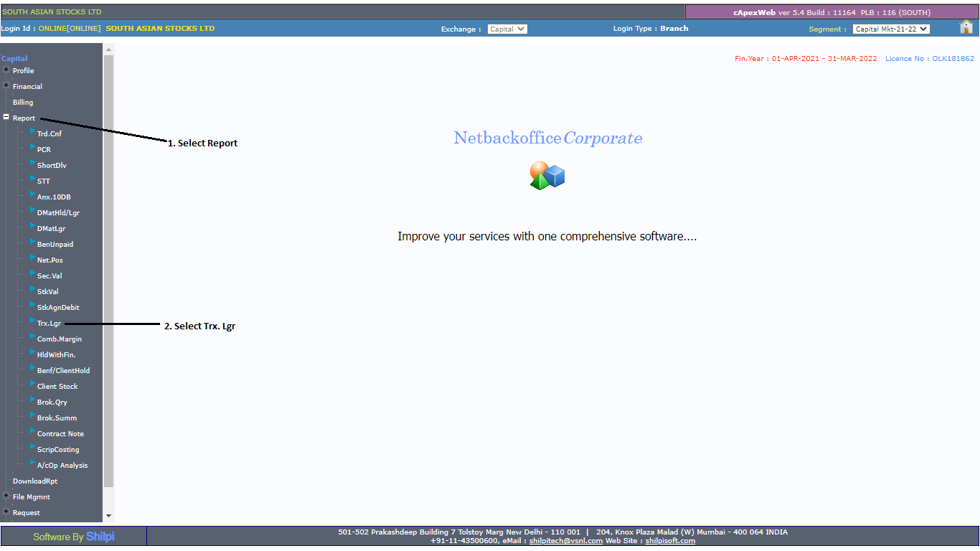Open DownloadRpt in sidebar
This screenshot has height=551, width=980.
(x=35, y=481)
